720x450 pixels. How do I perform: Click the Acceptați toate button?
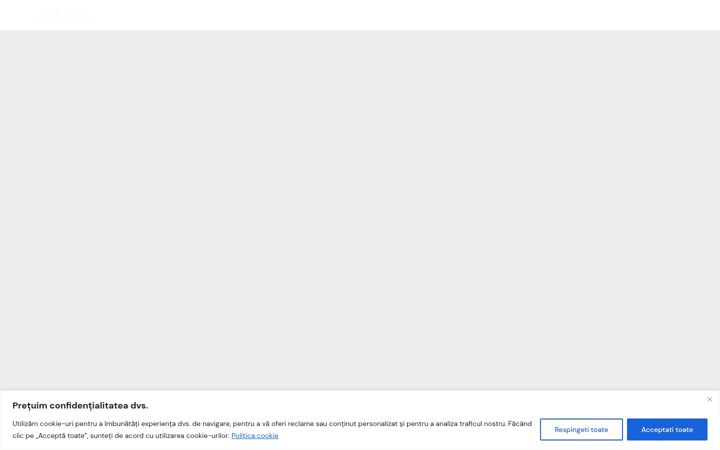667,429
